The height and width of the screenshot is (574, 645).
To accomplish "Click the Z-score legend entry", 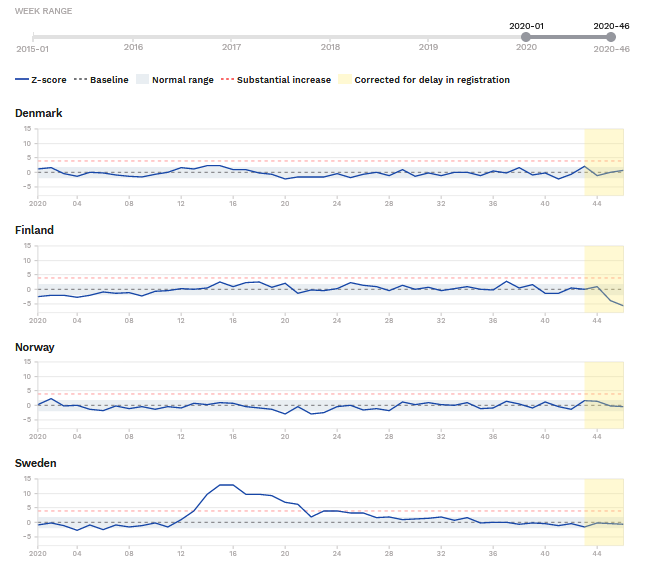I will point(41,80).
